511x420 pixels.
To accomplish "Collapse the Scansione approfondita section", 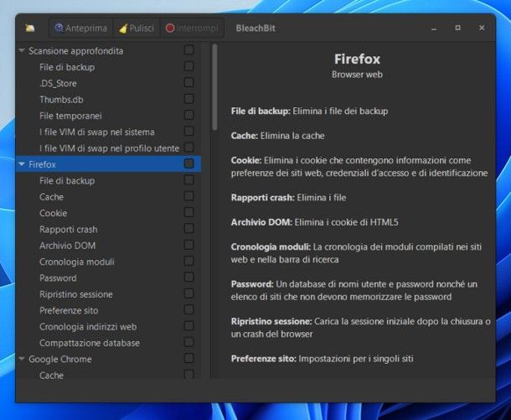I will coord(22,51).
